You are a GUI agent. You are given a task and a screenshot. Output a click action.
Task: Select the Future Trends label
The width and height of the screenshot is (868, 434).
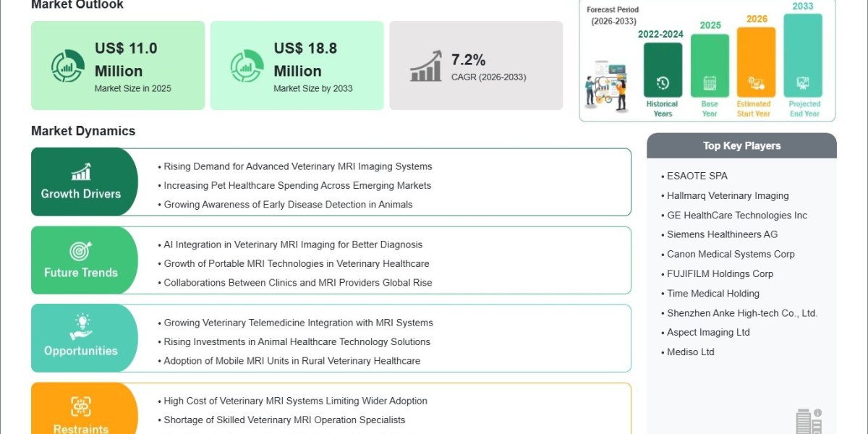pos(81,273)
